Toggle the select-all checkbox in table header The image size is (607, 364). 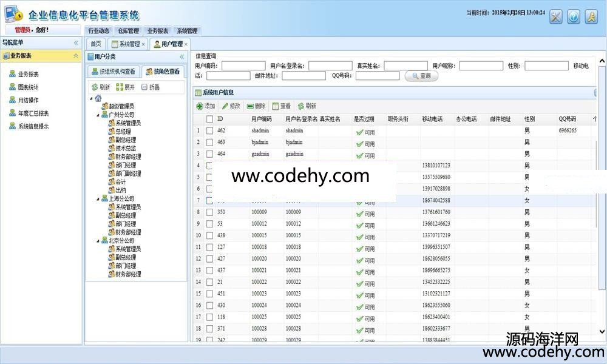[209, 119]
